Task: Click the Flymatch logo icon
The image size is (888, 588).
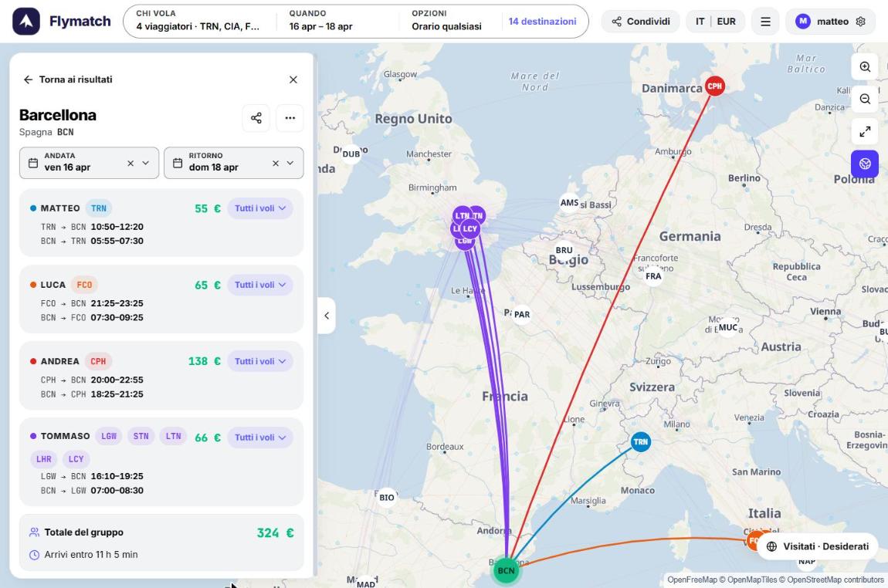Action: (x=26, y=22)
